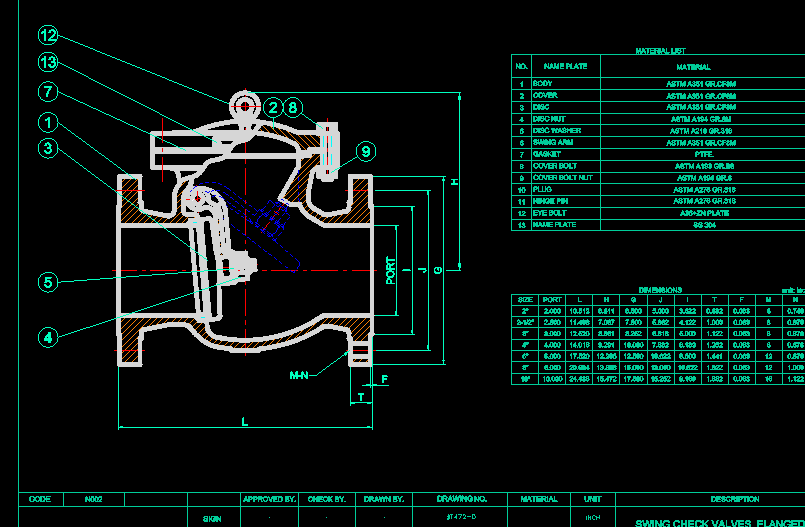Select balloon callout number 13 on drawing
Screen dimensions: 805x527
(x=48, y=63)
